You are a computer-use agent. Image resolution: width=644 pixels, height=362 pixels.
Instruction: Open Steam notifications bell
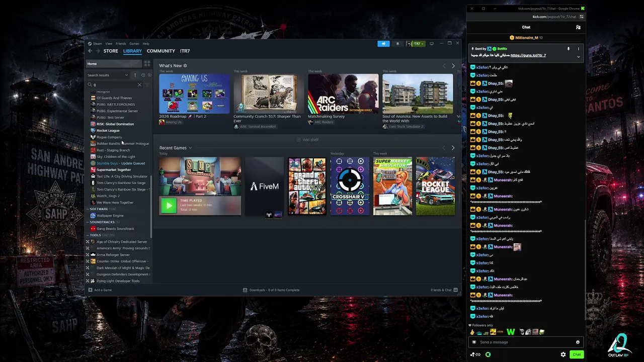tap(397, 44)
